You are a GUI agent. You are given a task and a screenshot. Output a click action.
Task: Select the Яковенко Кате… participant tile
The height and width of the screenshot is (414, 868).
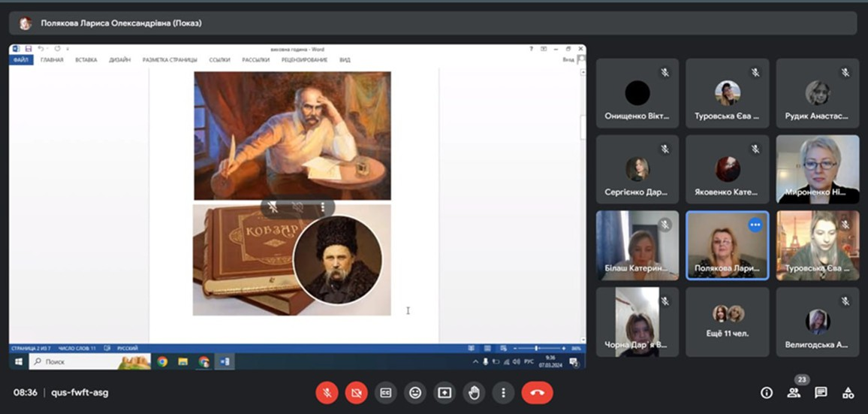click(x=728, y=170)
